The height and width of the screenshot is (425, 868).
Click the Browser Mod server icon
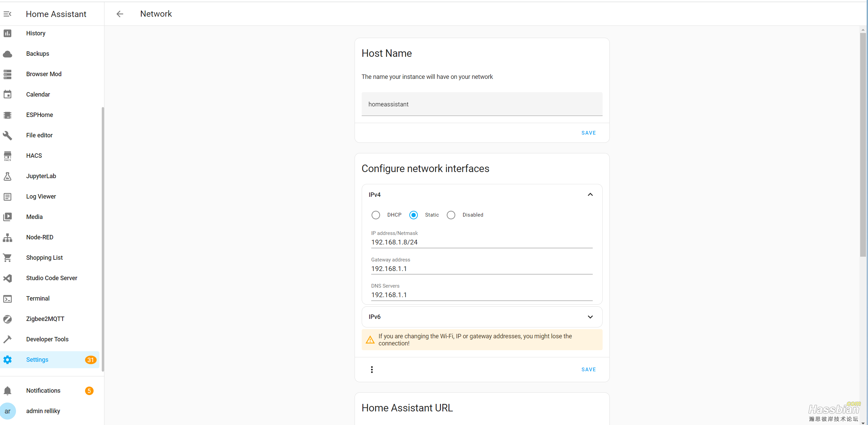pos(7,74)
